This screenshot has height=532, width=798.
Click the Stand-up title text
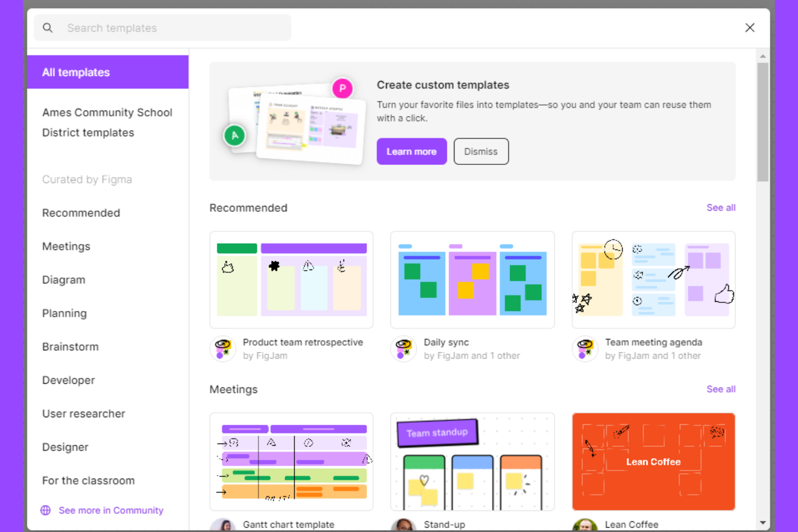[x=444, y=524]
